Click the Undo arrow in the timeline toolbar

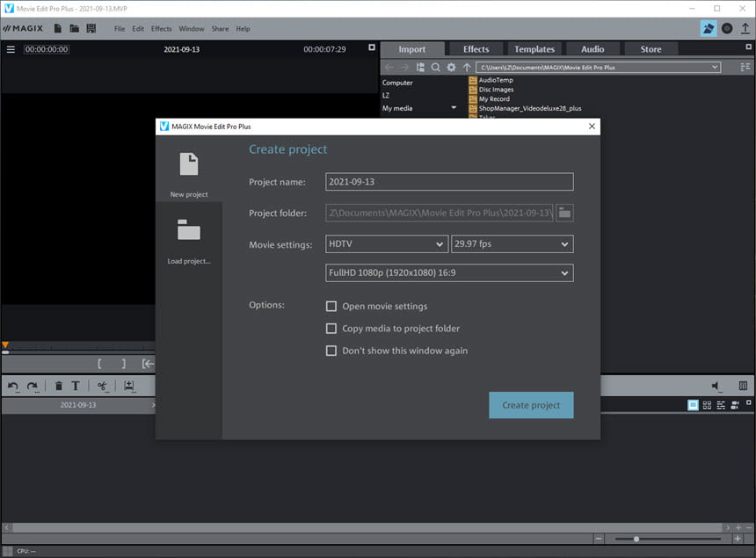point(13,386)
